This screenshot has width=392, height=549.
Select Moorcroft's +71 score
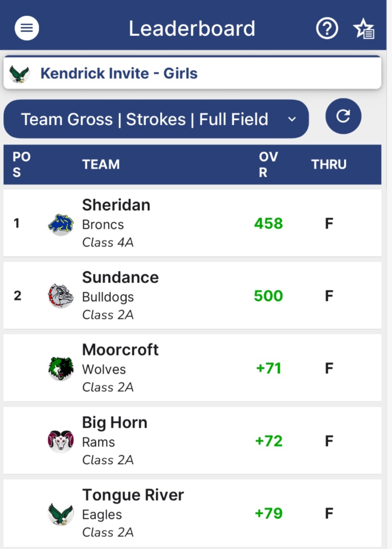[x=268, y=368]
